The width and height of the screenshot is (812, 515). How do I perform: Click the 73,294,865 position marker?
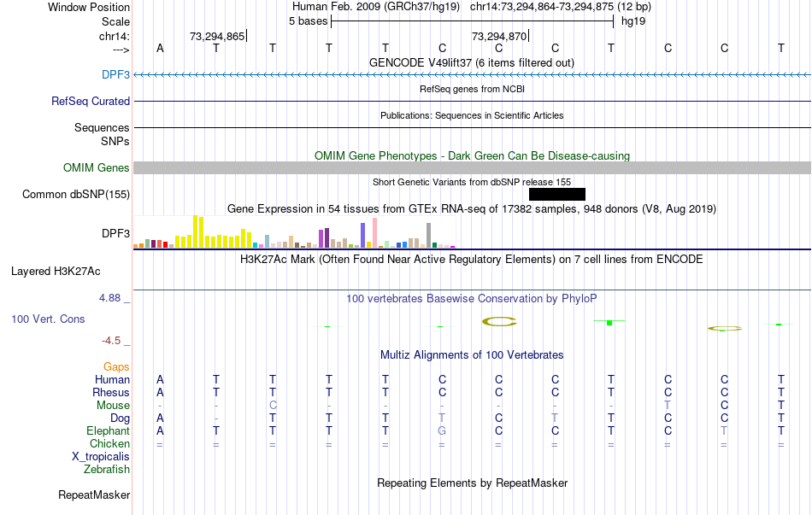217,36
